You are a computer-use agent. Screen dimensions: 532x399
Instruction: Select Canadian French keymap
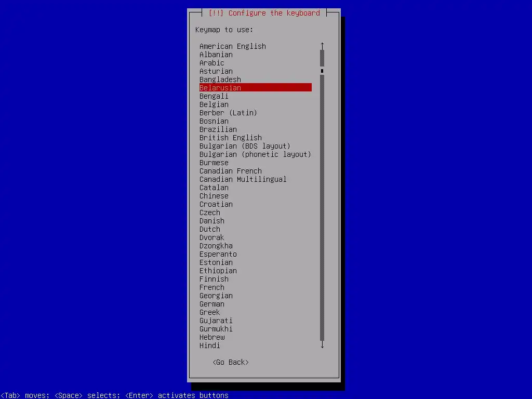[x=256, y=171]
